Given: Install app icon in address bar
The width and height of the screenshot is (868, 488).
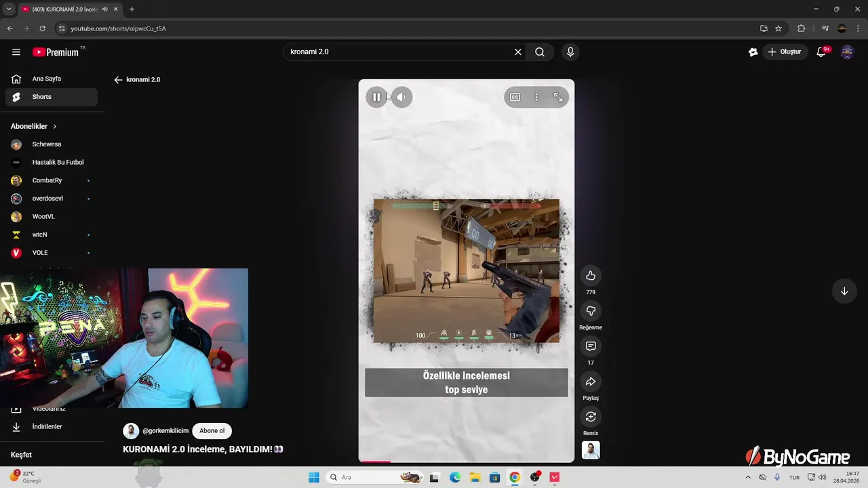Looking at the screenshot, I should click(x=764, y=28).
